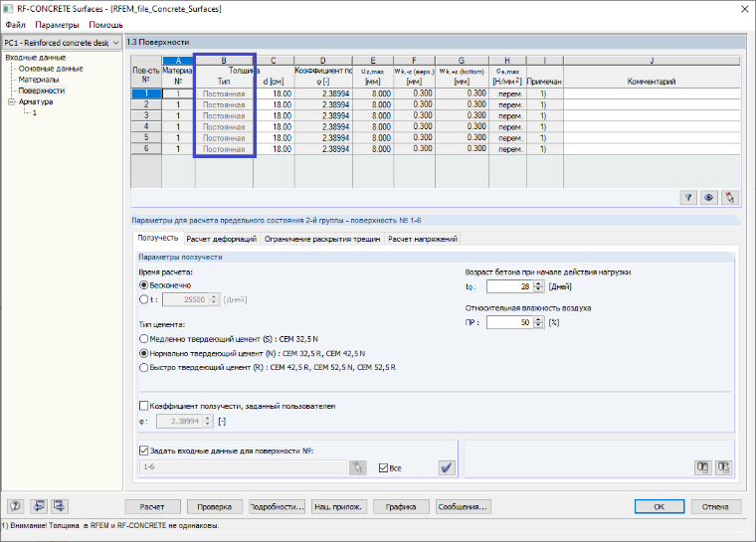756x542 pixels.
Task: Click column A header of the table
Action: (x=178, y=61)
